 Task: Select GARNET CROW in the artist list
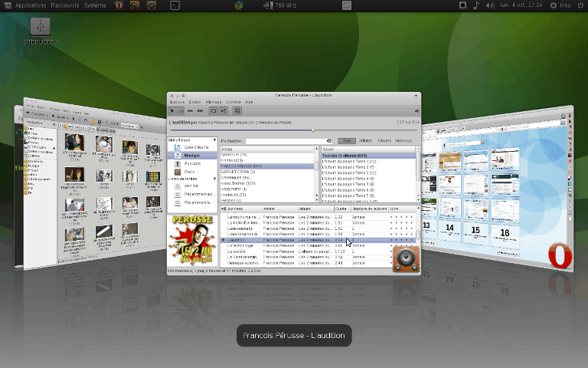click(x=267, y=172)
